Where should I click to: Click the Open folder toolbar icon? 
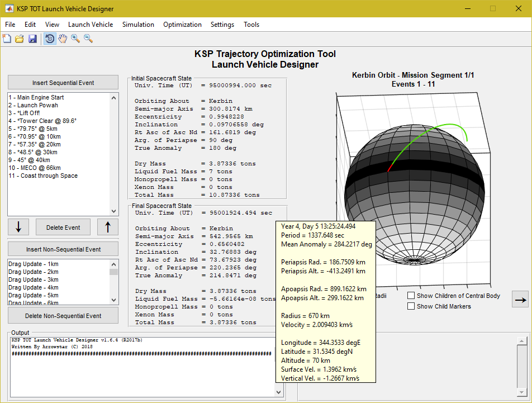click(x=20, y=39)
